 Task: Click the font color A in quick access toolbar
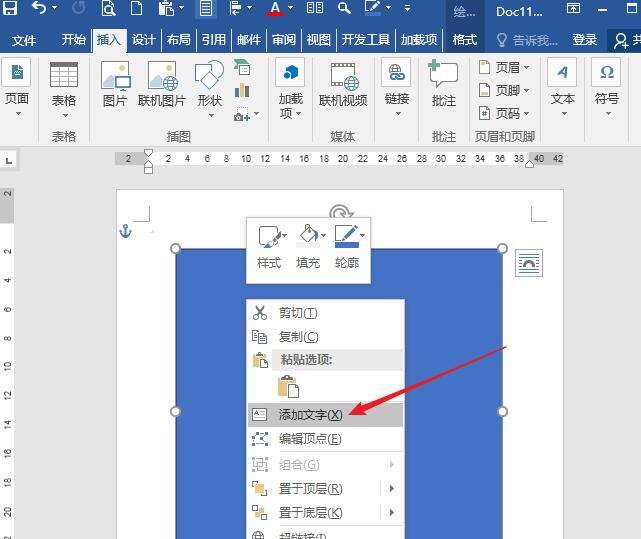275,9
